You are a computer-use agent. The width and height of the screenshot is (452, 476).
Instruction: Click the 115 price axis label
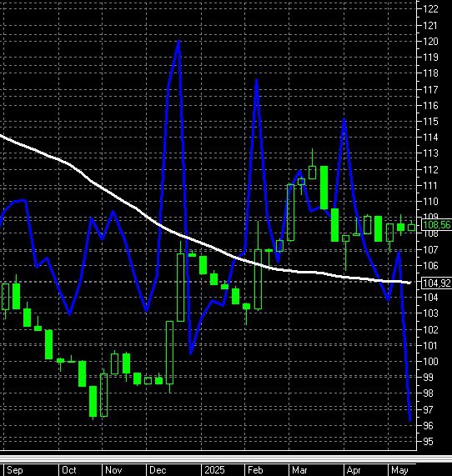[x=430, y=121]
